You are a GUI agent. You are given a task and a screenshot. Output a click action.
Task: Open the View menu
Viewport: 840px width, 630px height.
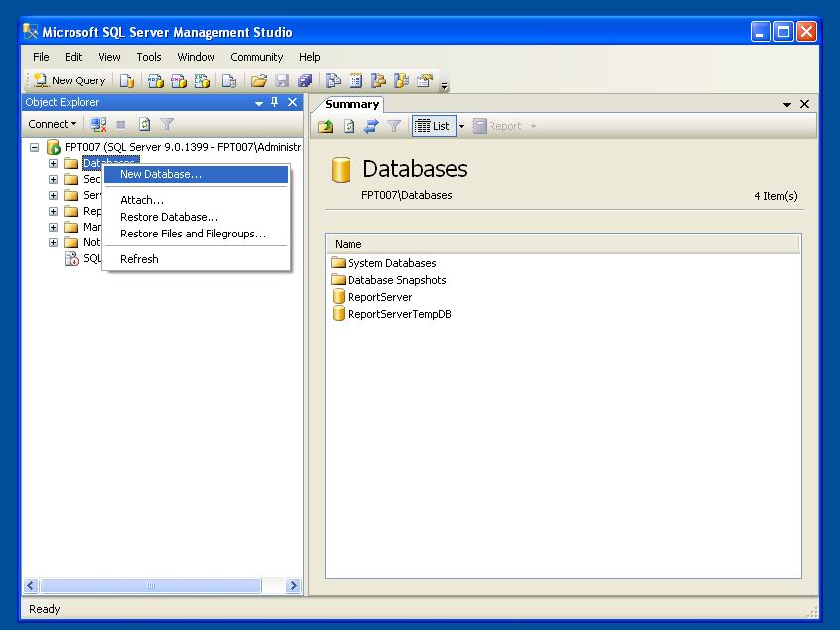pyautogui.click(x=109, y=57)
